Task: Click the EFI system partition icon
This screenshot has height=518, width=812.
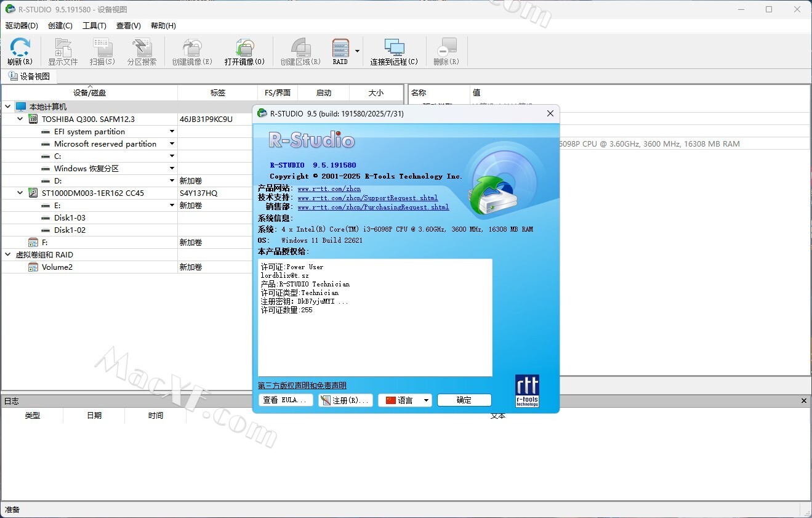Action: [x=46, y=132]
